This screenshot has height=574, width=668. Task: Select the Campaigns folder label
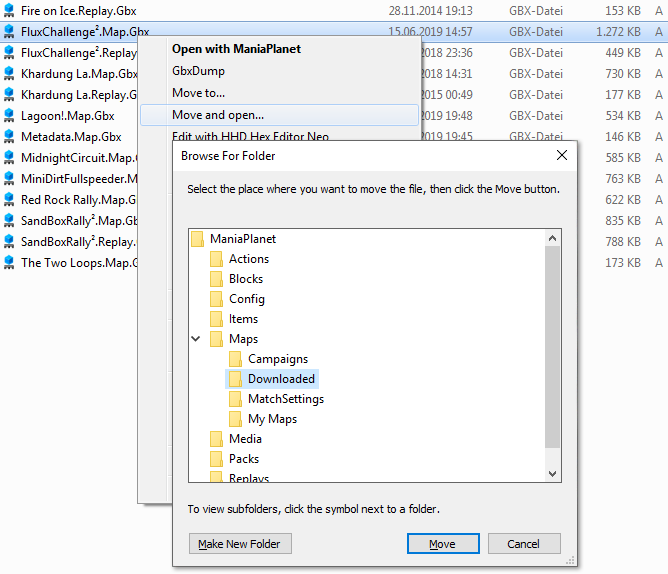(x=278, y=359)
